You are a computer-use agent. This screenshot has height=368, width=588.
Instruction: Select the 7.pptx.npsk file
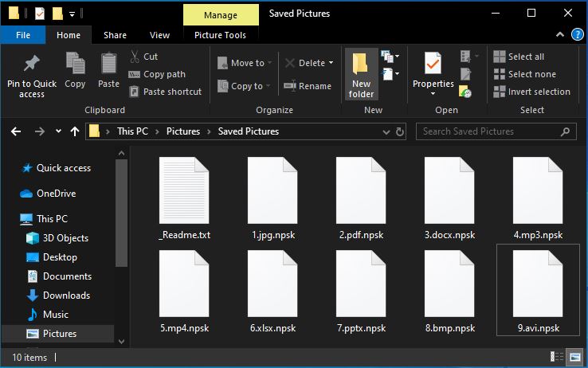click(361, 292)
